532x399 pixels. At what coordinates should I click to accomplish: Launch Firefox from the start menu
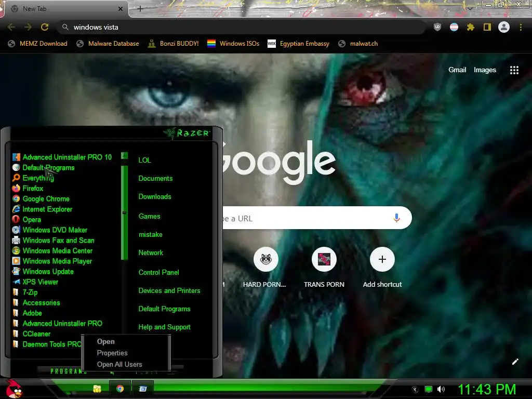point(28,188)
